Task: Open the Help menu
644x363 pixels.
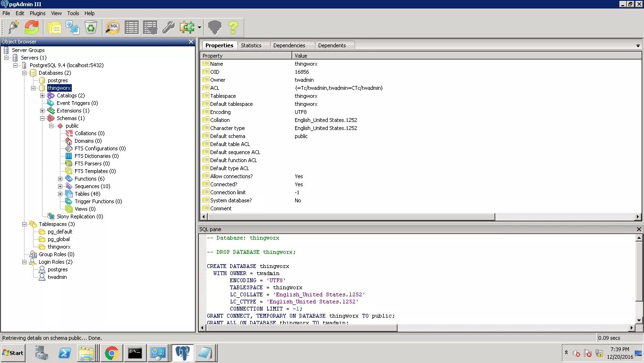Action: click(x=89, y=13)
